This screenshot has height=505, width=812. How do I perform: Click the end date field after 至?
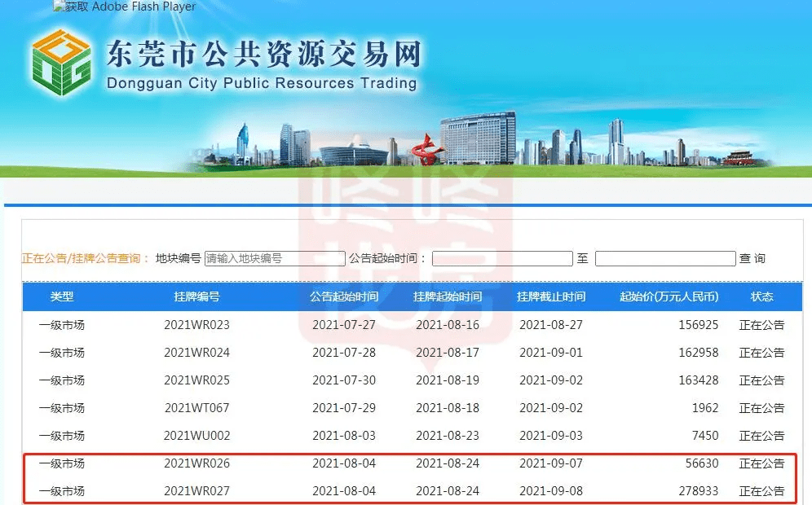point(665,258)
